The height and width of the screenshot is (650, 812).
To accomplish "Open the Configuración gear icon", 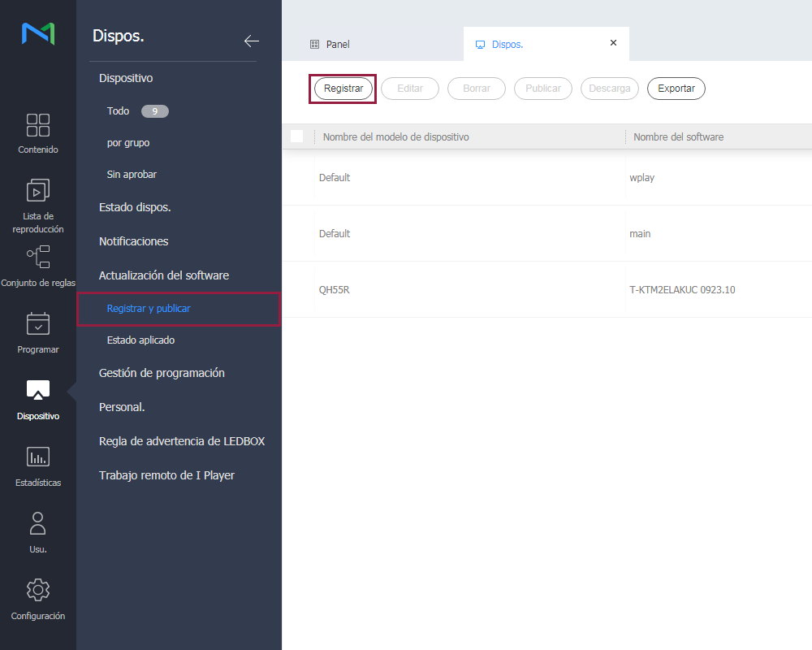I will click(38, 590).
